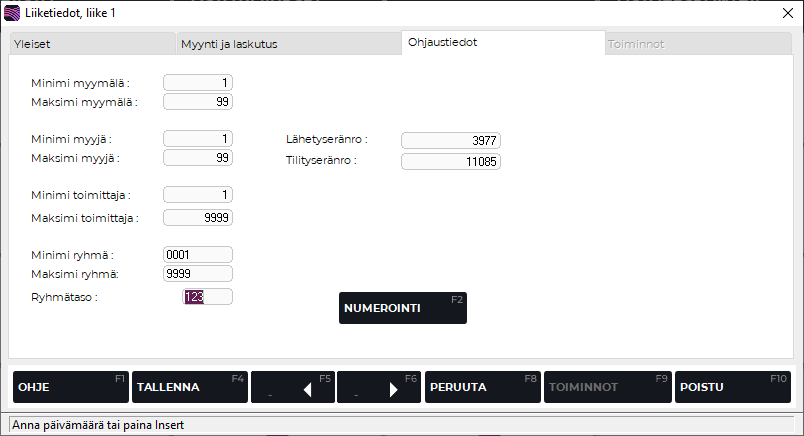804x436 pixels.
Task: Exit using the POISTU button
Action: 734,387
